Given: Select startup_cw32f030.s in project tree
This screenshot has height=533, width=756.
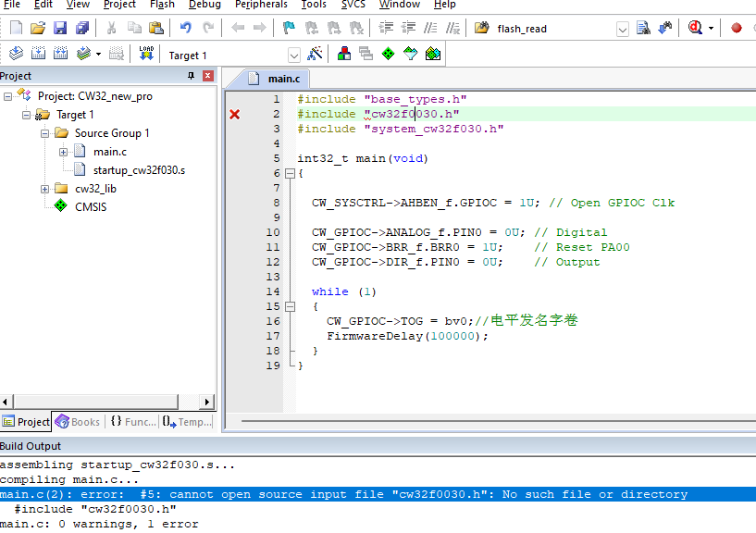Looking at the screenshot, I should [139, 170].
